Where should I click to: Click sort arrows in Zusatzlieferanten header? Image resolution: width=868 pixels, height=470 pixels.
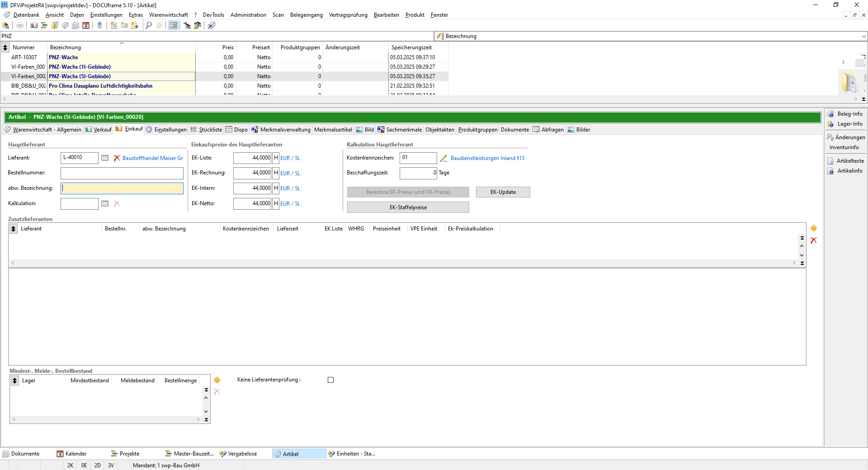[14, 229]
